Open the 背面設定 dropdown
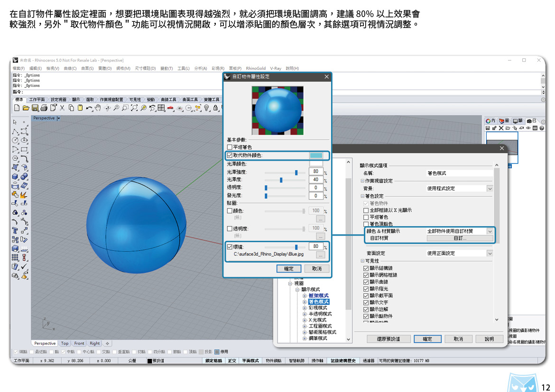Screen dimensions: 555x392 (x=490, y=253)
